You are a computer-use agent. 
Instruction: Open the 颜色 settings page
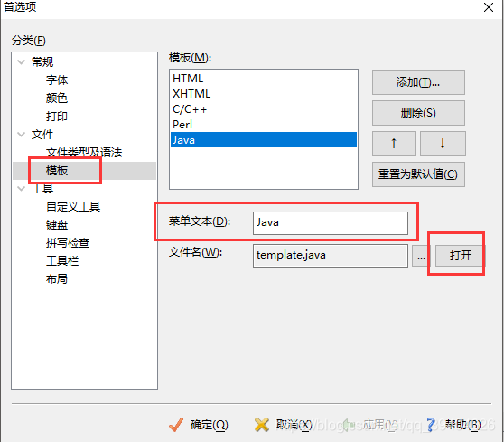(57, 99)
